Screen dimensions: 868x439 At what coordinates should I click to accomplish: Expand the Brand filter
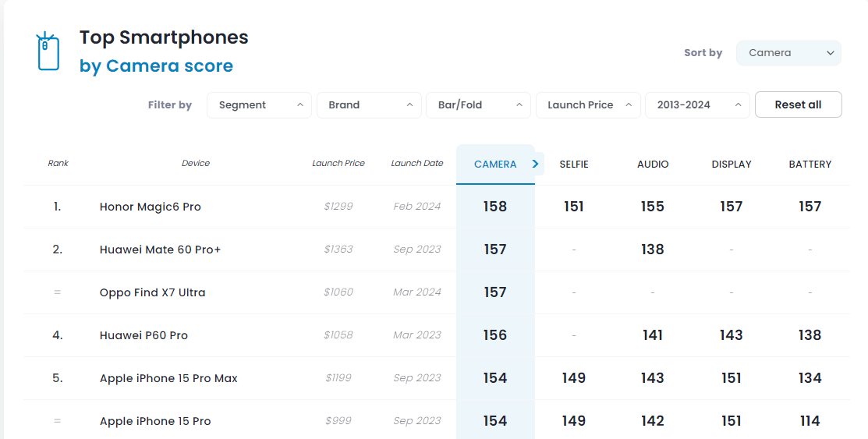pos(369,104)
